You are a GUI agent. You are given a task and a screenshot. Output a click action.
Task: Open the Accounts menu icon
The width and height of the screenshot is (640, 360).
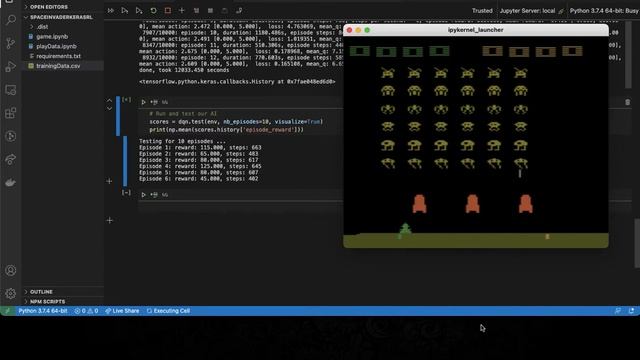11,271
